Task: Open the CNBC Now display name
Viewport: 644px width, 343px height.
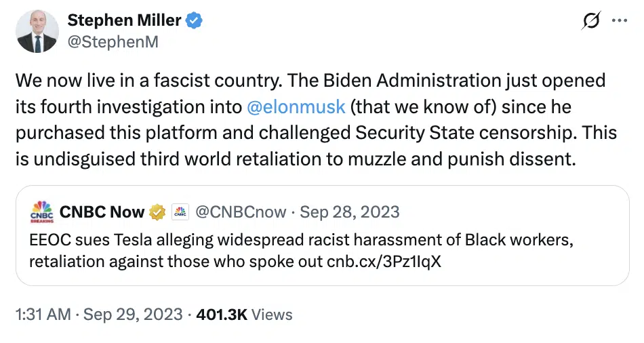Action: coord(102,212)
